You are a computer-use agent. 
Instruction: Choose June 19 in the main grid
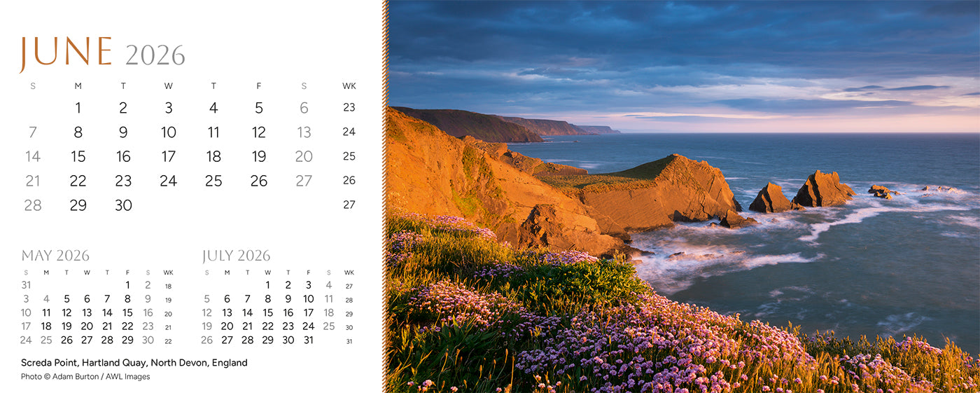click(x=259, y=157)
